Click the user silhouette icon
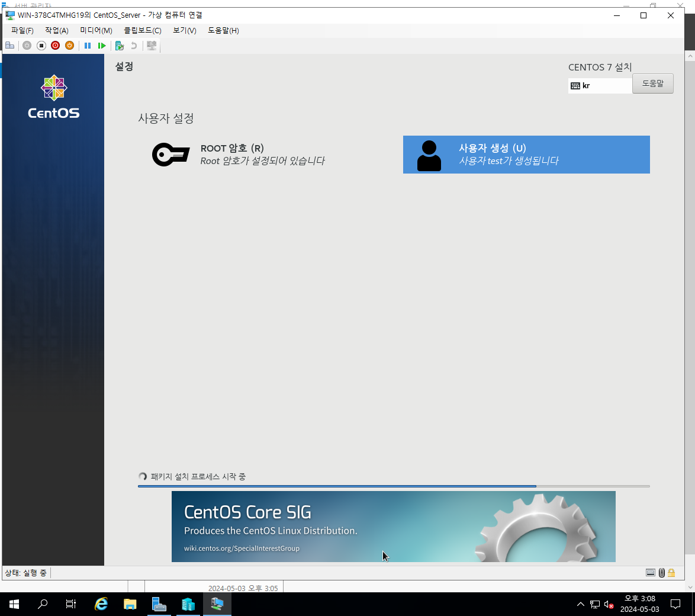The image size is (695, 616). pos(429,156)
